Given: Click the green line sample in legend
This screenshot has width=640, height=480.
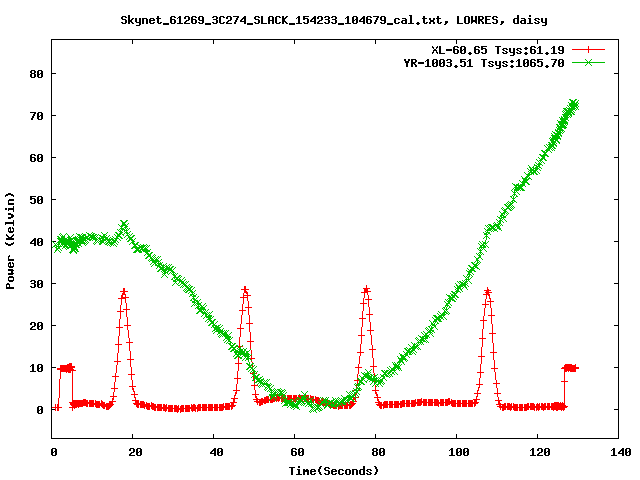Looking at the screenshot, I should point(588,62).
